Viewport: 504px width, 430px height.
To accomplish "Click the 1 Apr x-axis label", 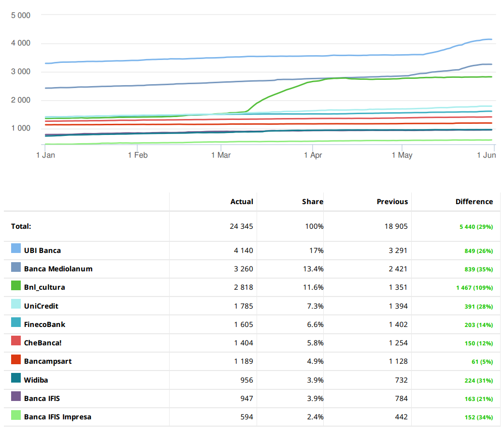I will point(313,155).
